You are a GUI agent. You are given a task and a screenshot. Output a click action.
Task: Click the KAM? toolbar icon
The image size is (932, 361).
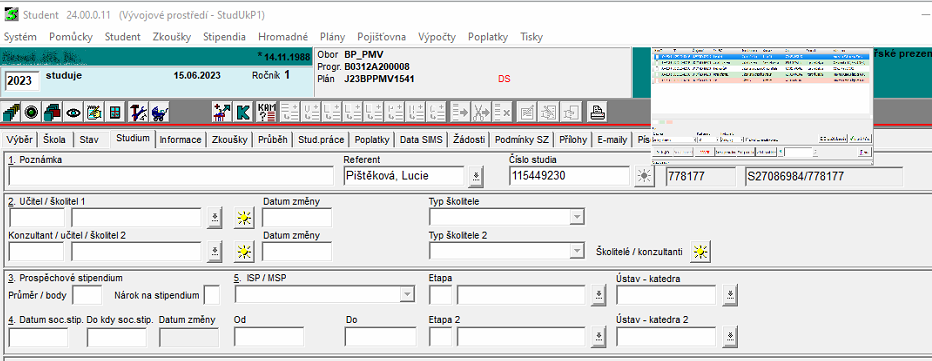267,111
